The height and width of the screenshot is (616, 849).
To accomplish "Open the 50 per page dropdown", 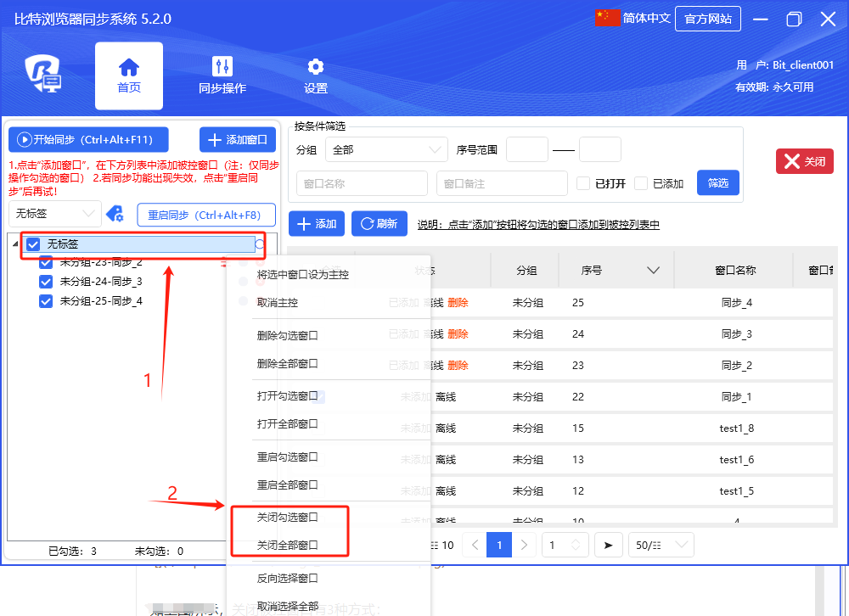I will 661,545.
